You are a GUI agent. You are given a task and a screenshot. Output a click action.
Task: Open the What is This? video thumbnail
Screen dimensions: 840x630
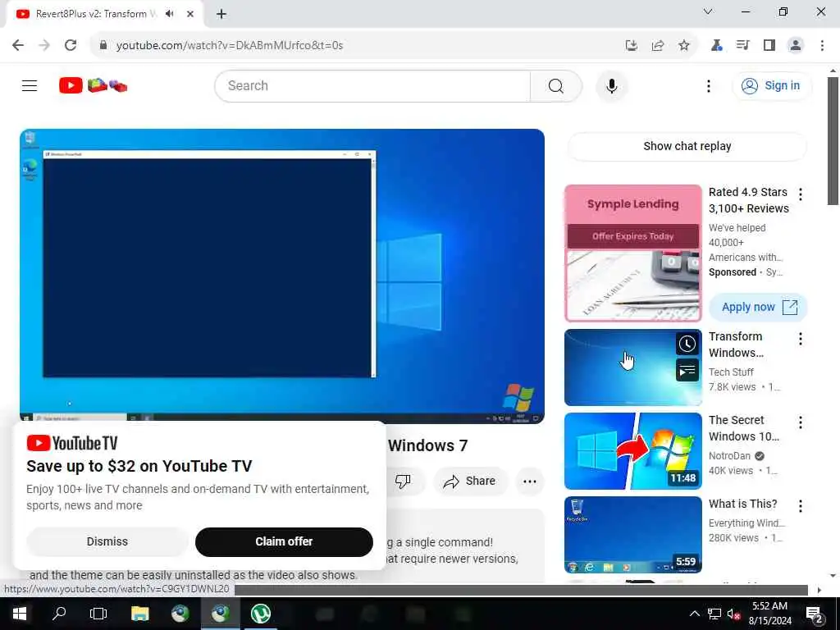(x=632, y=535)
